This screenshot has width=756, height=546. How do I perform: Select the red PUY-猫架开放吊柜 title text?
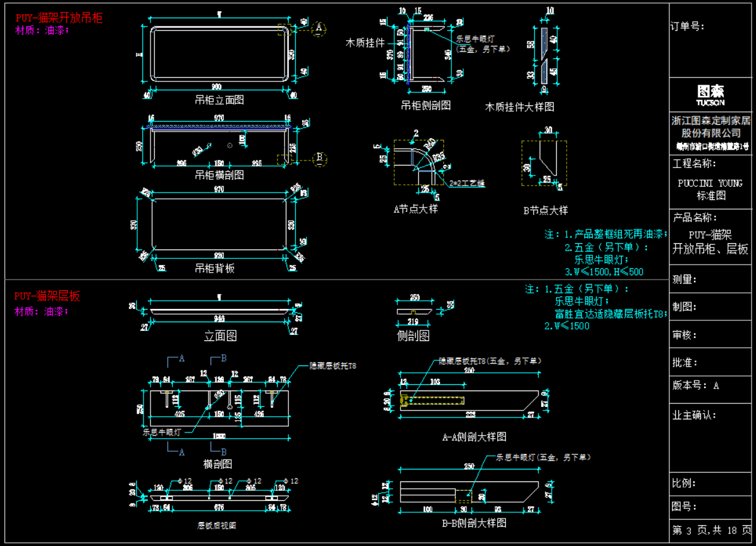58,18
